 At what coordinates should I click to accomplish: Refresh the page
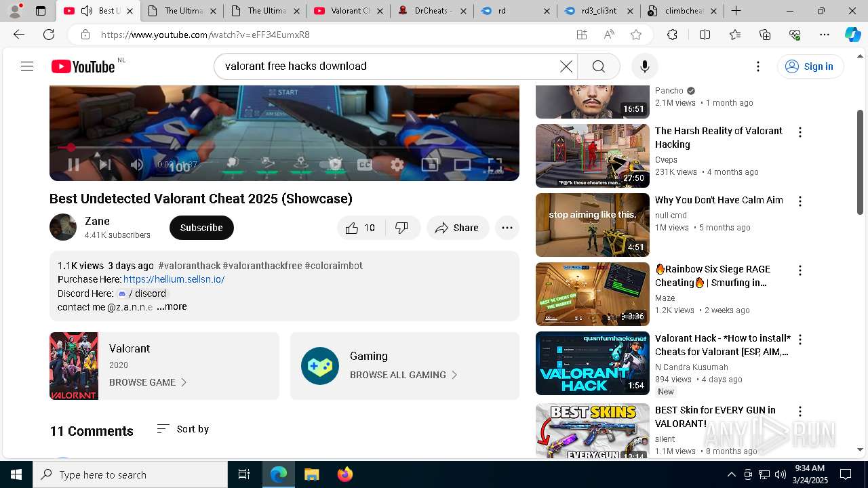[x=49, y=35]
